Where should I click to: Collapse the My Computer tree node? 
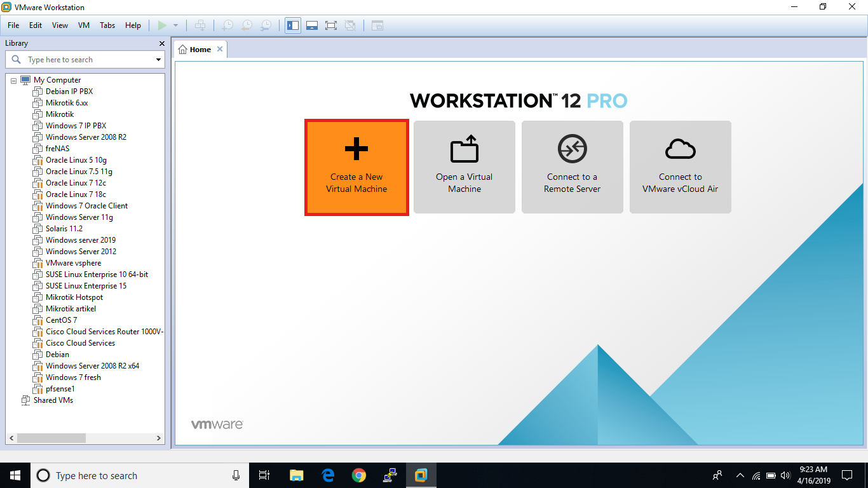click(x=13, y=79)
